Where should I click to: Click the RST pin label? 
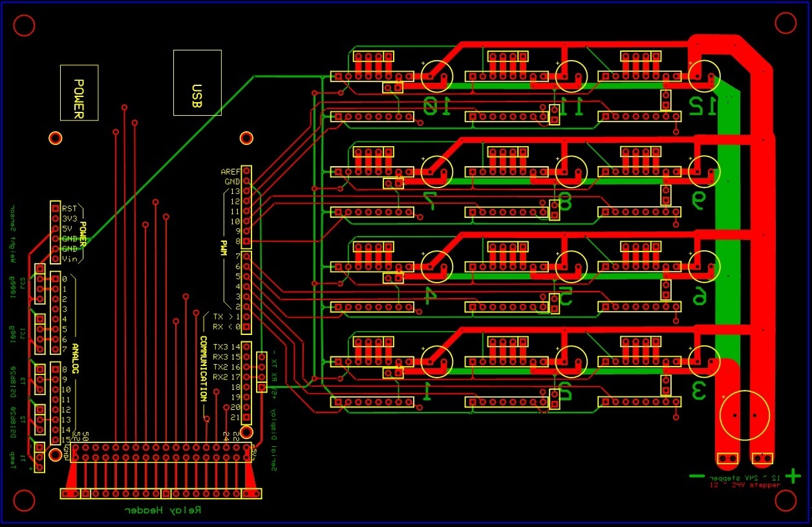coord(69,208)
